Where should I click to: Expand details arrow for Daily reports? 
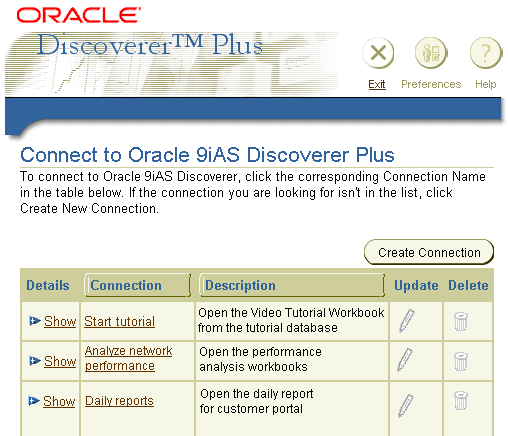(34, 400)
